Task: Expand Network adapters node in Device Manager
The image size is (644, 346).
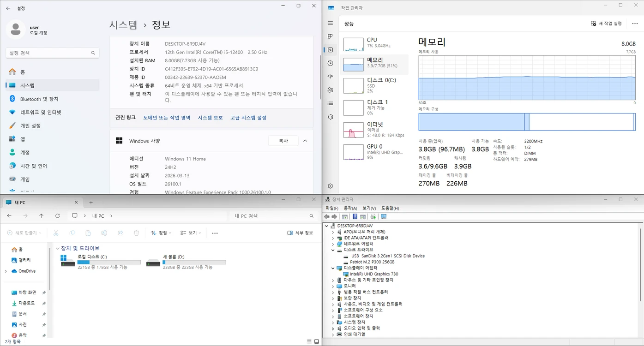Action: pyautogui.click(x=333, y=244)
